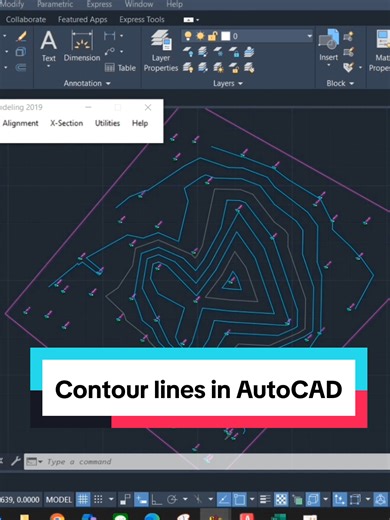390x520 pixels.
Task: Insert a Table from Annotation panel
Action: click(x=120, y=68)
